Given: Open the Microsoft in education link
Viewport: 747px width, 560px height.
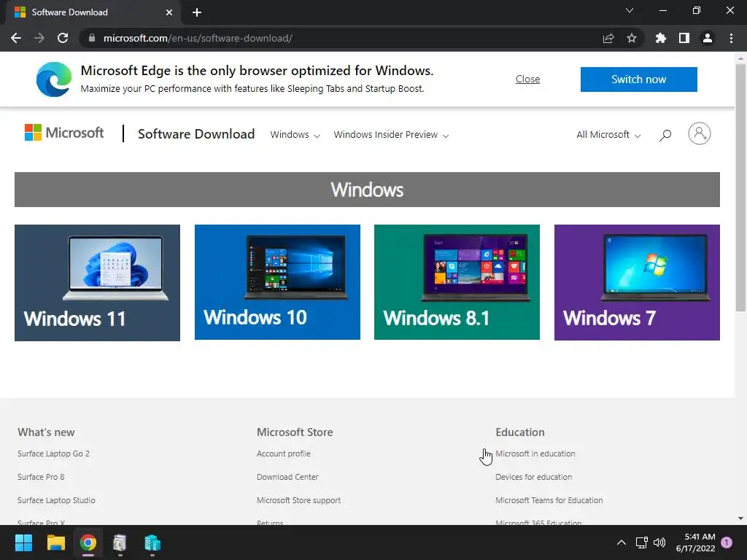Looking at the screenshot, I should coord(535,454).
